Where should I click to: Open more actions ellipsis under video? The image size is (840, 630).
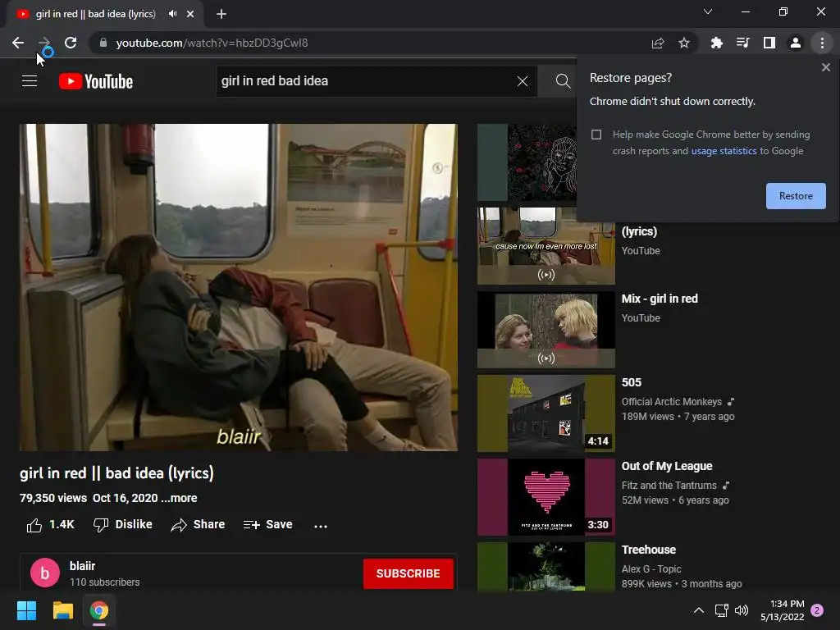pyautogui.click(x=321, y=526)
